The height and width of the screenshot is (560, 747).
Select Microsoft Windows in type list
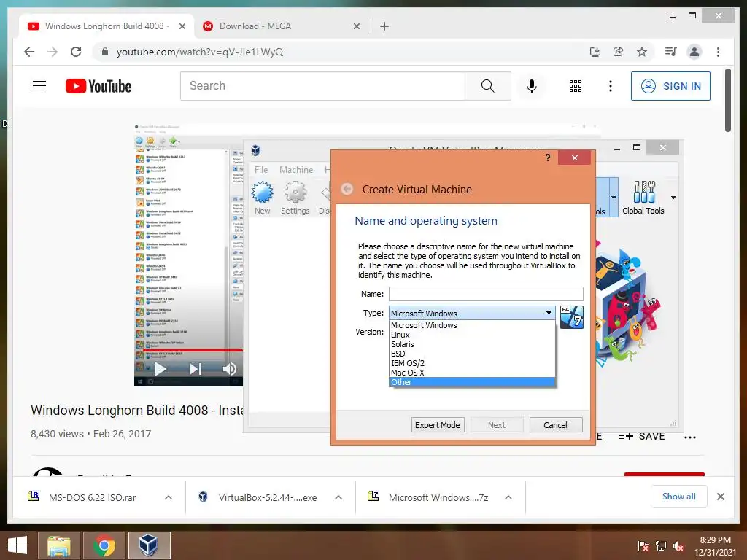[x=472, y=325]
